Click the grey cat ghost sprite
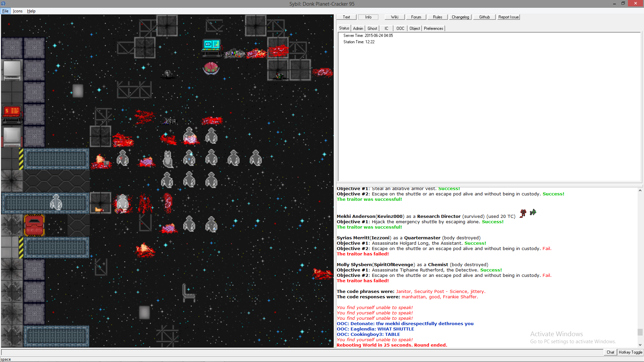This screenshot has width=644, height=362. (x=168, y=159)
